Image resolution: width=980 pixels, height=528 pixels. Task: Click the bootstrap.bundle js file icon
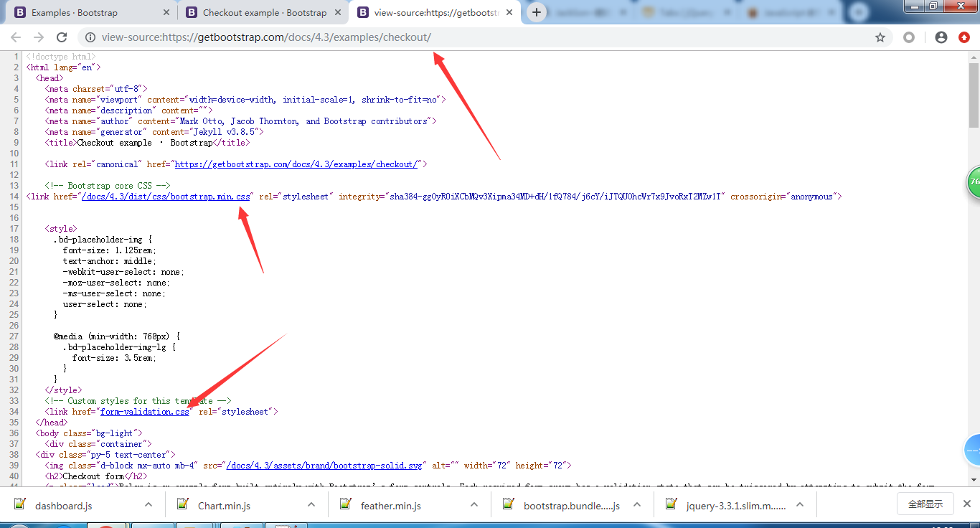click(509, 504)
